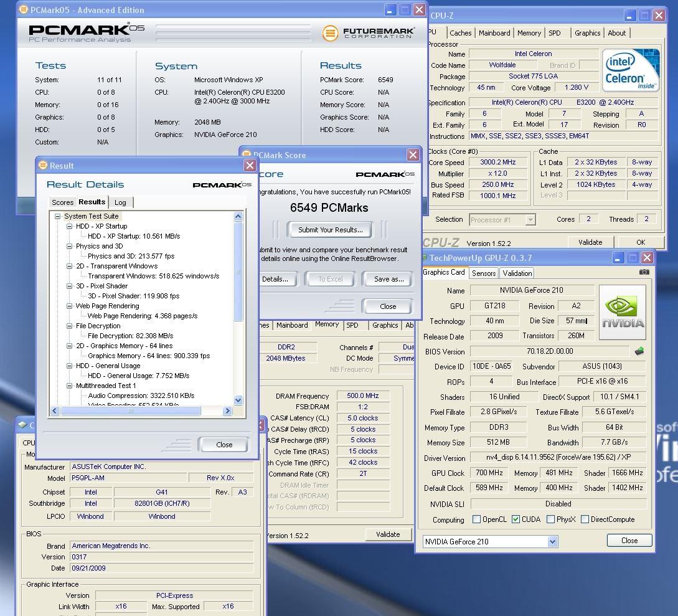Switch to the Scores tab in Result Details
Viewport: 678px width, 616px height.
pyautogui.click(x=62, y=202)
